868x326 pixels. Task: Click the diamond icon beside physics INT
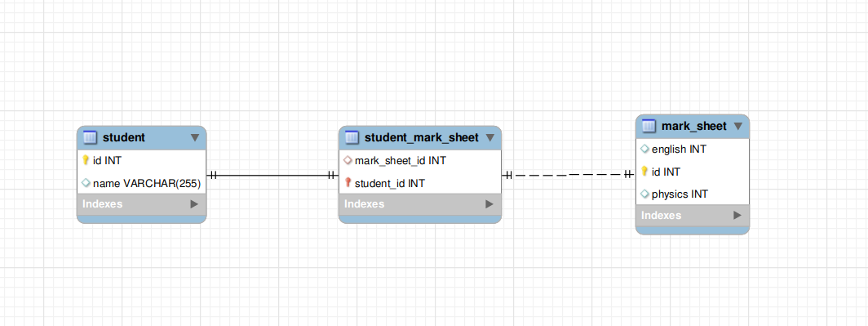pyautogui.click(x=645, y=194)
